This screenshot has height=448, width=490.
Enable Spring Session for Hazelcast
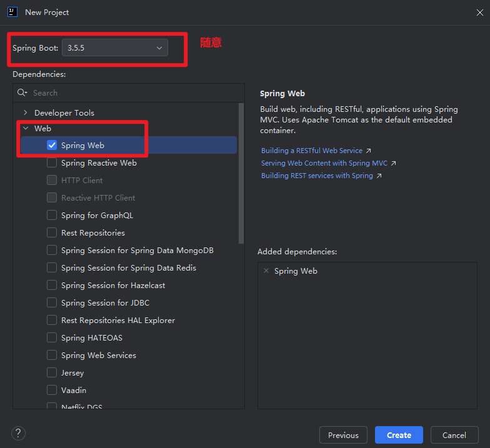coord(52,285)
